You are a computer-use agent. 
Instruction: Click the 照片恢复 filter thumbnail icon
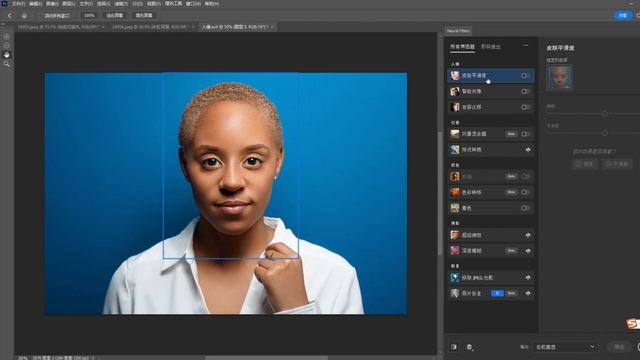coord(455,293)
